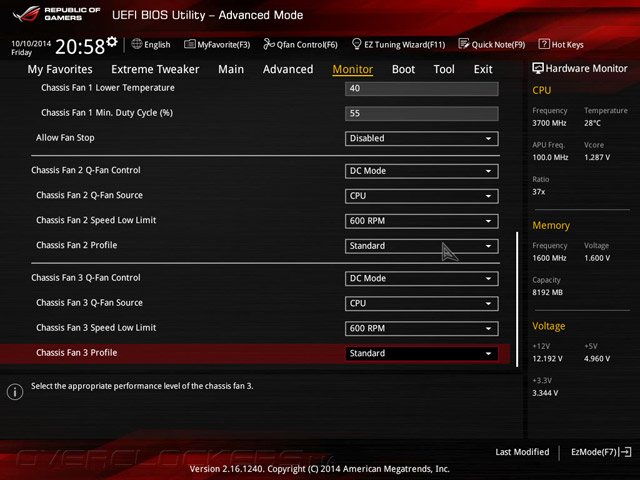Click the memory voltage 1.600 V value
This screenshot has height=480, width=640.
[x=597, y=258]
